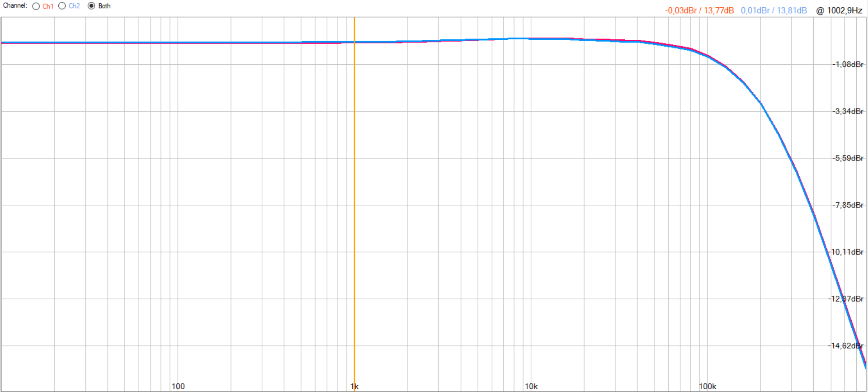Select the Ch2 radio button

click(62, 6)
